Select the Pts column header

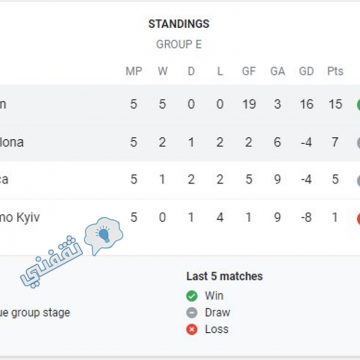(x=335, y=71)
